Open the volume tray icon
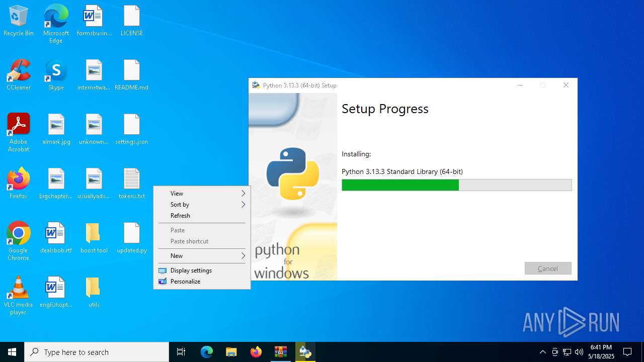 (x=579, y=352)
